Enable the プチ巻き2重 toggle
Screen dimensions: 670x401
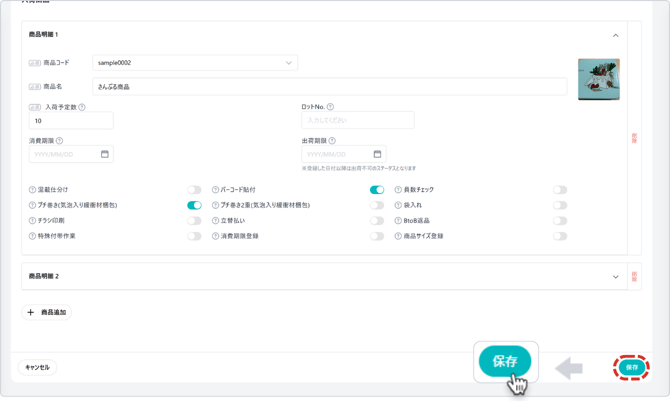[377, 205]
